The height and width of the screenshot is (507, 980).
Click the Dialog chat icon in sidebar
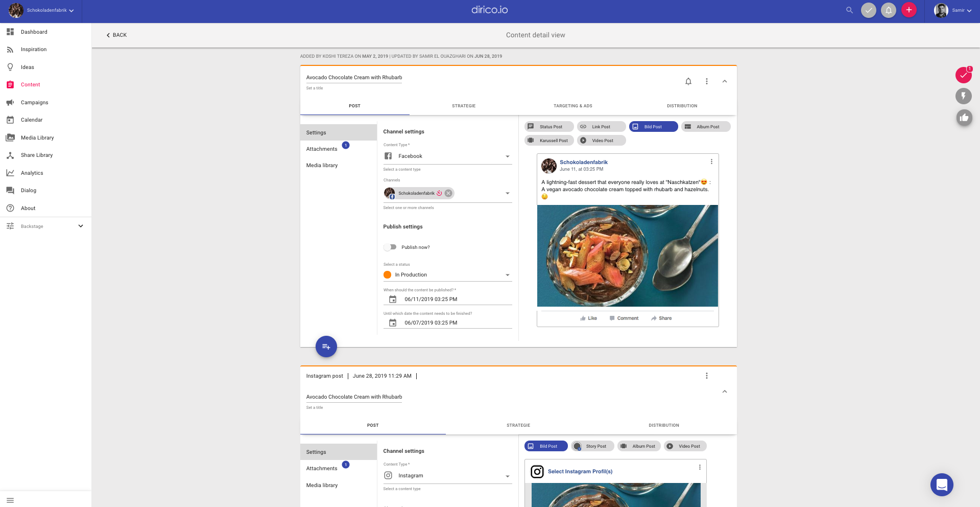10,191
